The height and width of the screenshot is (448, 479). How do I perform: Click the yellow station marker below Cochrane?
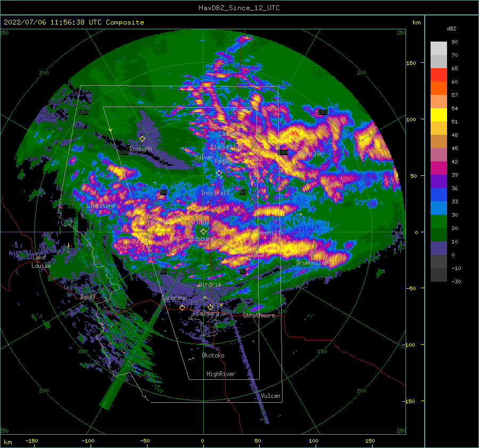coord(182,308)
